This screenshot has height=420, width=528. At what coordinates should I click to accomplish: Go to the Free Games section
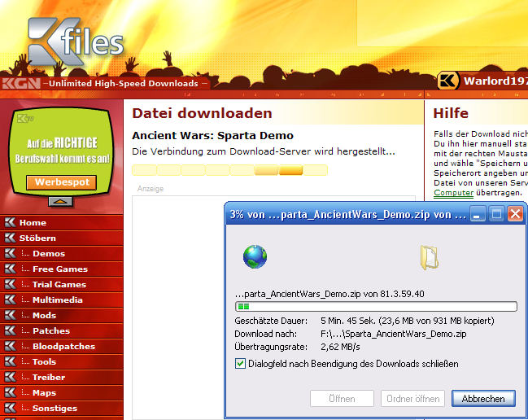pyautogui.click(x=61, y=269)
